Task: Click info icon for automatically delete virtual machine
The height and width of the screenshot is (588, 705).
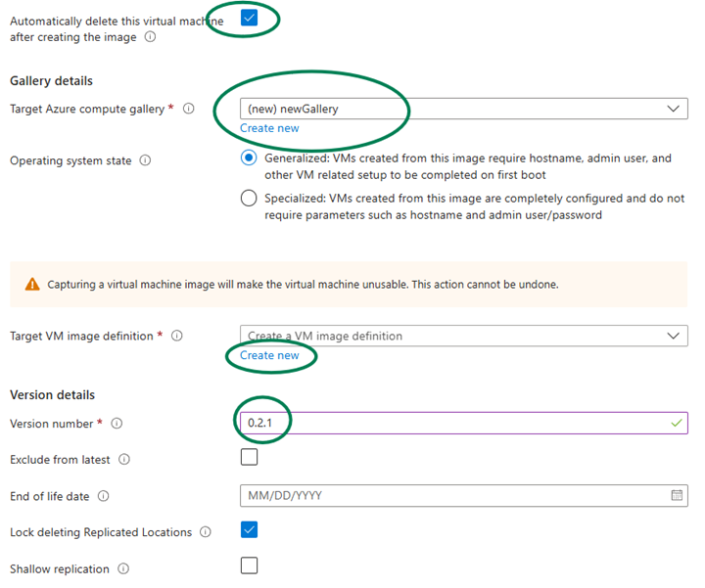Action: coord(150,37)
